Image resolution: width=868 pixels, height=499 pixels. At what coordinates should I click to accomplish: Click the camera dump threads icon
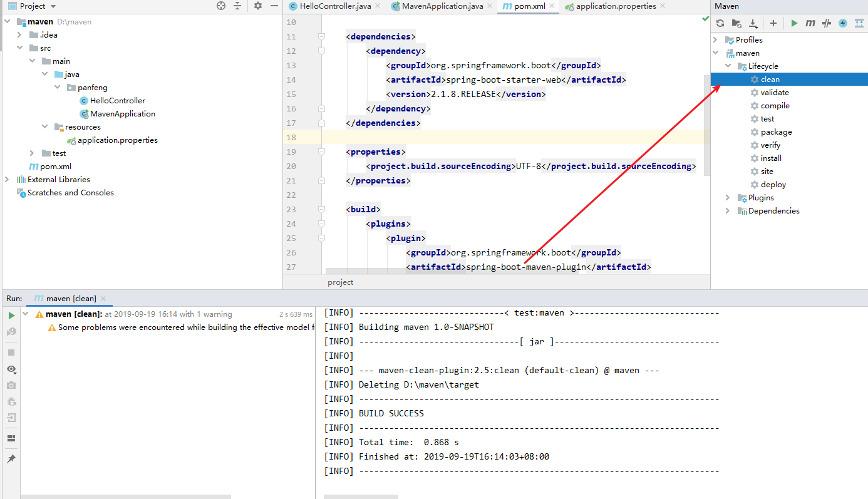coord(11,386)
